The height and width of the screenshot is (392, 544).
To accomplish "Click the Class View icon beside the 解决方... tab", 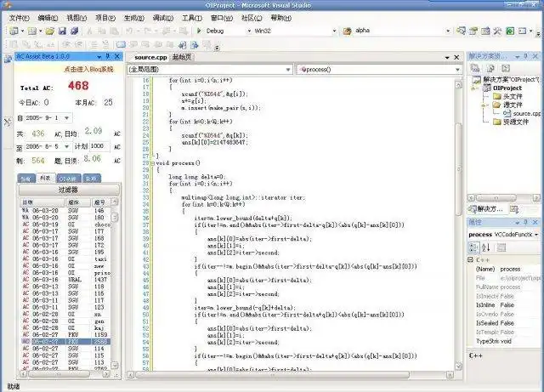I will 514,209.
